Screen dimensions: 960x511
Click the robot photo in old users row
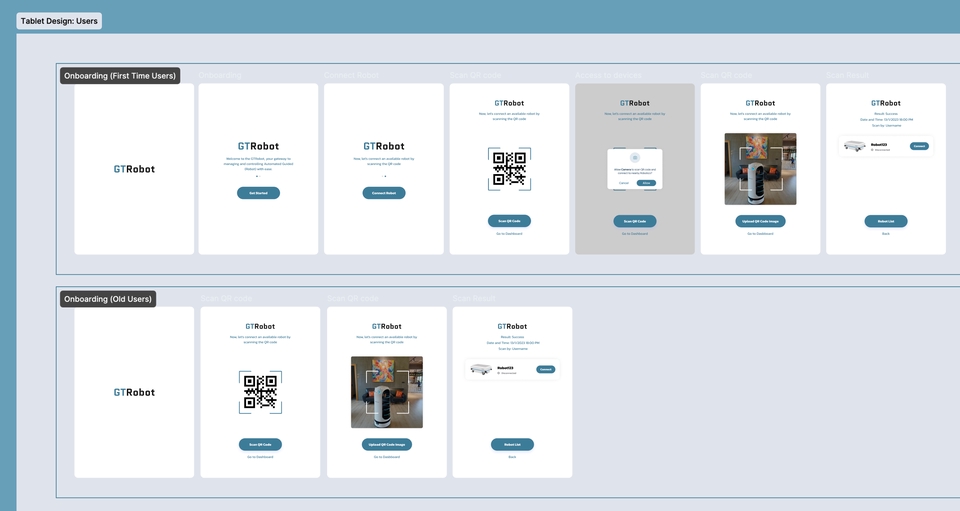tap(387, 392)
